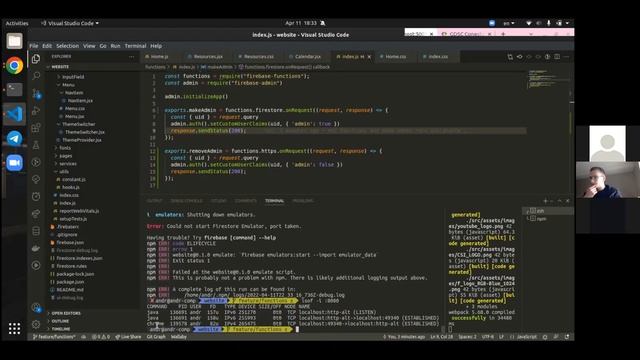
Task: Open the clock and calendar in the top bar
Action: tap(301, 23)
